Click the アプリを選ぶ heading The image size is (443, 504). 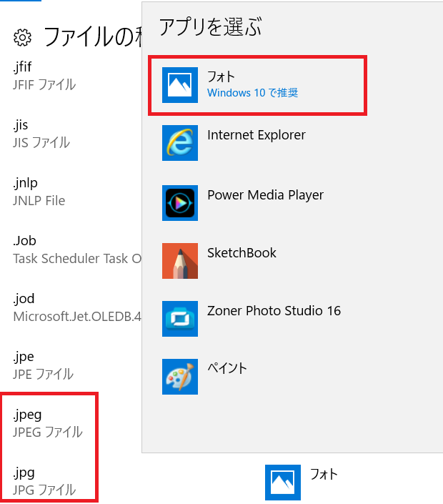[x=210, y=26]
